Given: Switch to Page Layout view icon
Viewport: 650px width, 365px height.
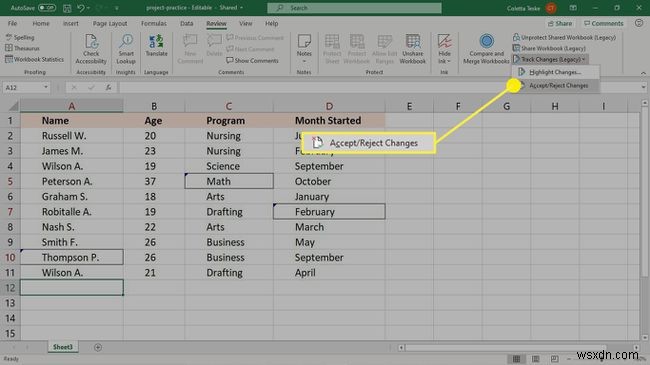Looking at the screenshot, I should 535,359.
